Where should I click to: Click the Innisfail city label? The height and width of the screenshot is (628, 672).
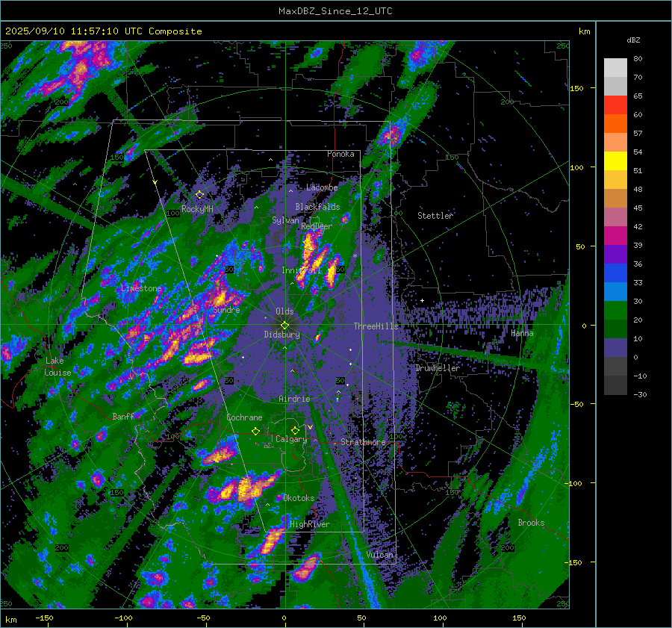pos(302,270)
